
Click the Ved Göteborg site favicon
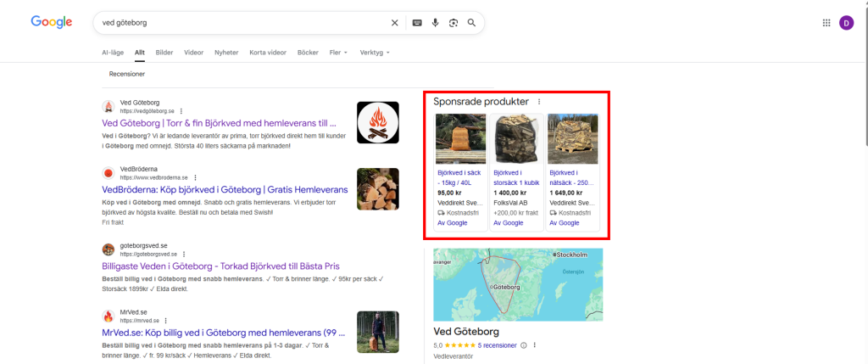coord(108,107)
